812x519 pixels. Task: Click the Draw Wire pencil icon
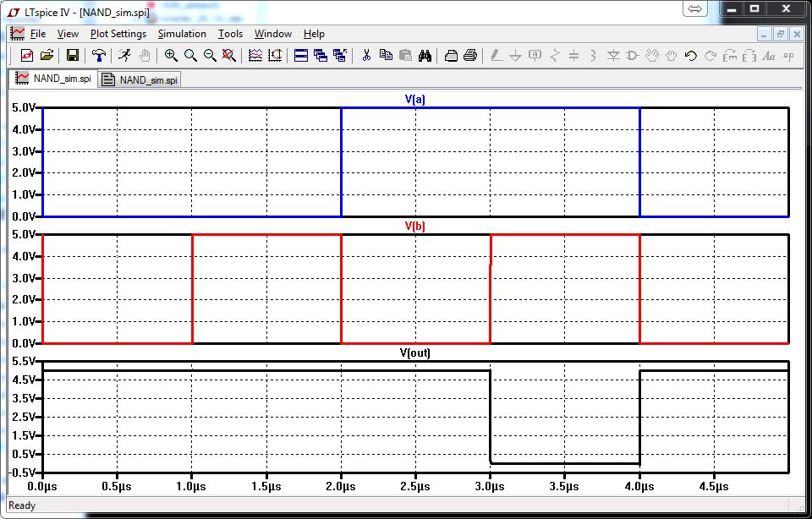click(497, 56)
